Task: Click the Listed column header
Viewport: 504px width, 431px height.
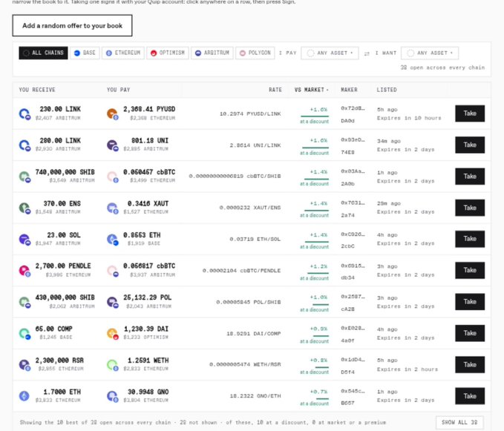Action: coord(387,90)
